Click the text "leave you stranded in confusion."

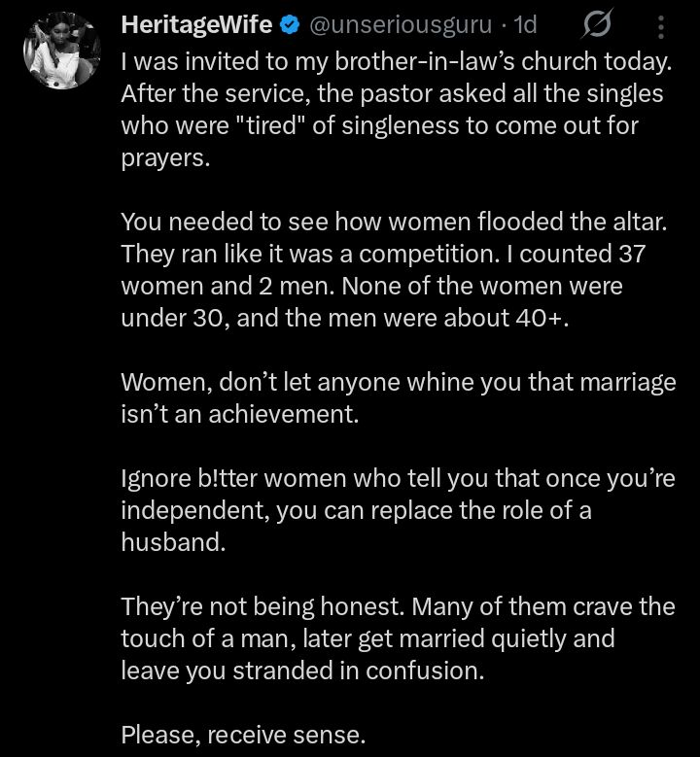[x=301, y=671]
